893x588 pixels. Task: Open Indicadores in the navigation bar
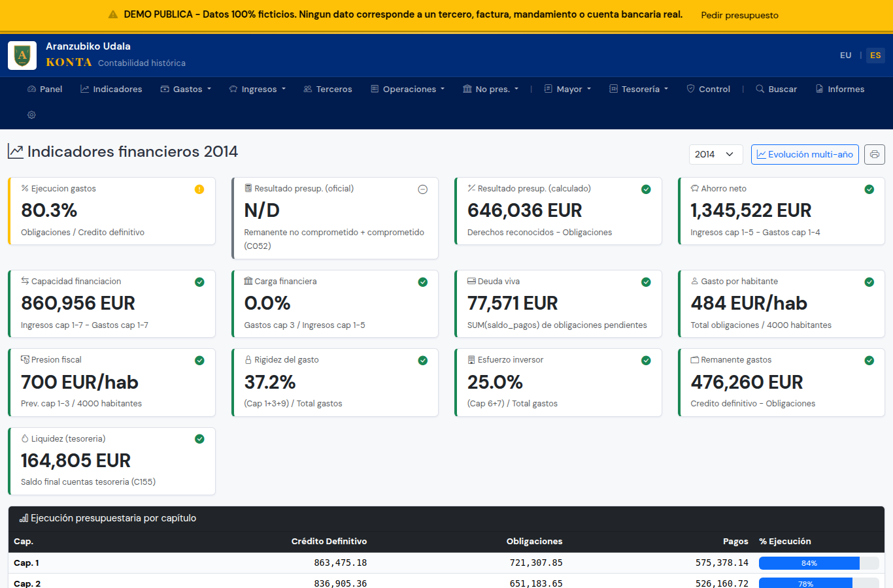[x=111, y=90]
